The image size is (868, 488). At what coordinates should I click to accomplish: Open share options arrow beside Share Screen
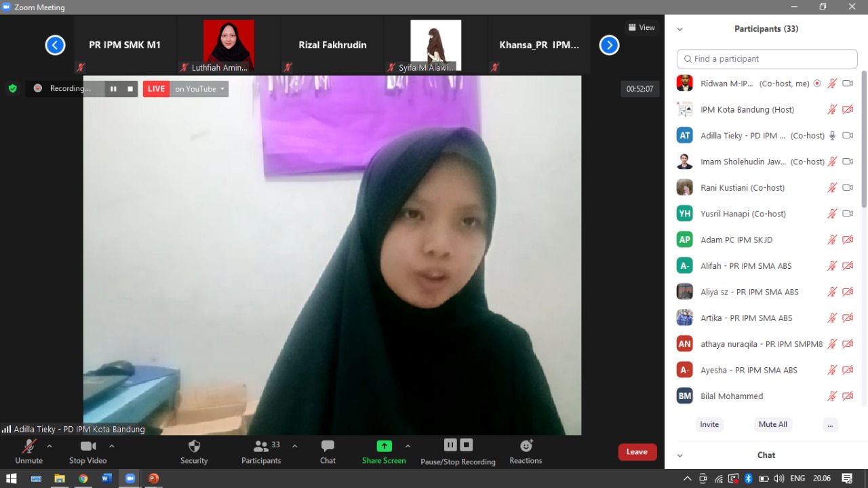click(x=408, y=446)
